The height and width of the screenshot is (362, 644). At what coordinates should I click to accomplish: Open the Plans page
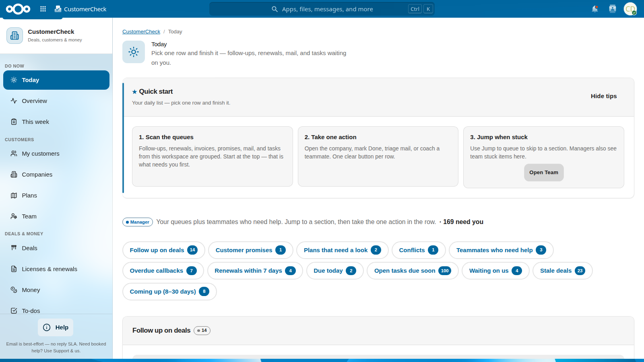[x=56, y=195]
